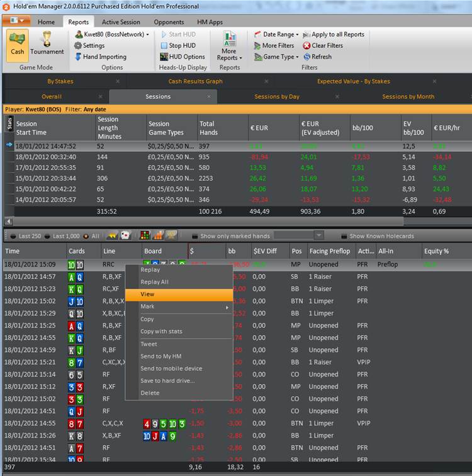Expand the Mark submenu

(179, 307)
